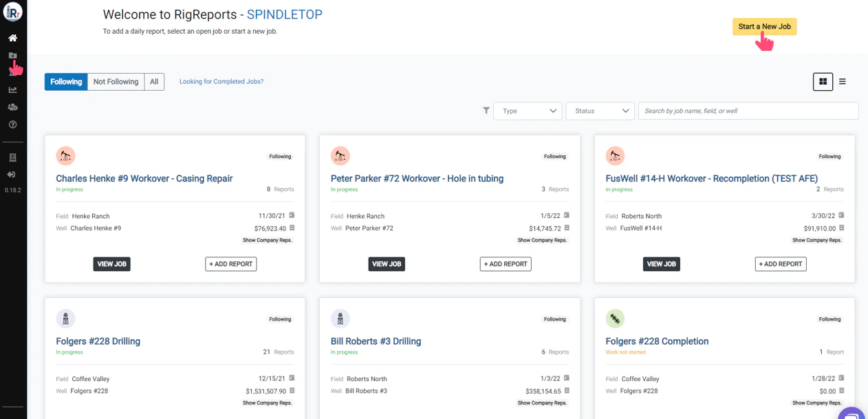This screenshot has height=419, width=868.
Task: Open the Type dropdown filter
Action: pos(528,110)
